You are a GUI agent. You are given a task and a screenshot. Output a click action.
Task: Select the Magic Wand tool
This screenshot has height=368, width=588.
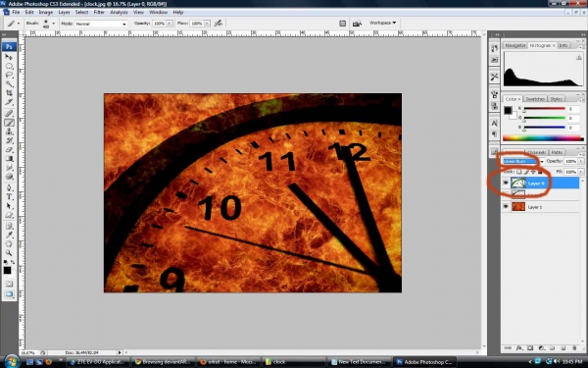(9, 84)
